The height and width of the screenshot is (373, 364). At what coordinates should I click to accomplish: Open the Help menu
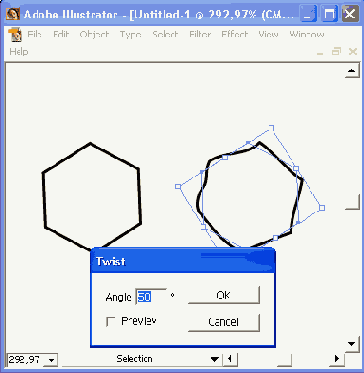coord(19,52)
